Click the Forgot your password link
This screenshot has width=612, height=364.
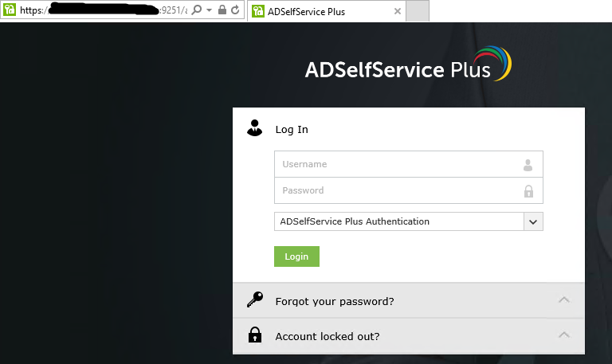335,302
